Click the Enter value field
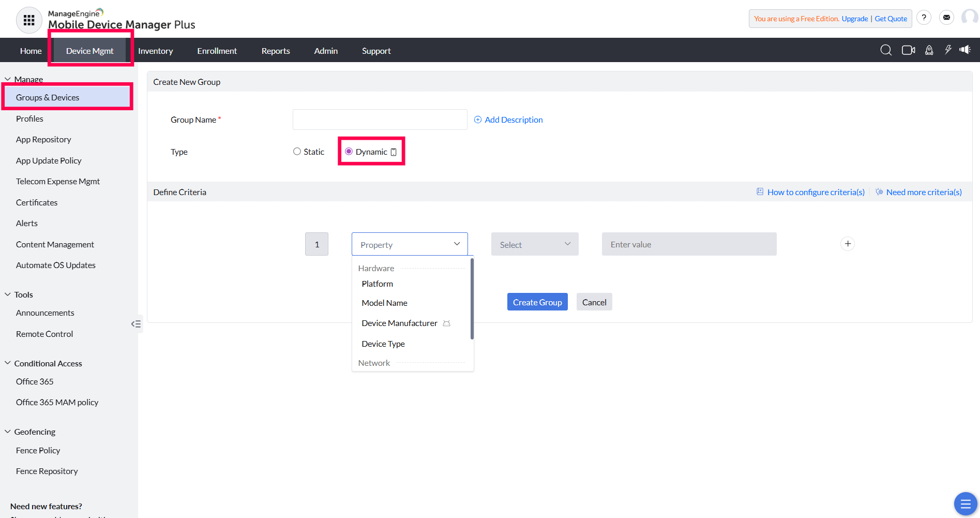 pos(689,244)
